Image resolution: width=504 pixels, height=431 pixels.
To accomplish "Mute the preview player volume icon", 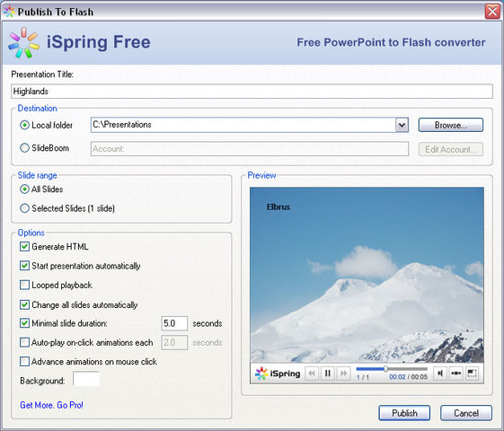I will (440, 374).
